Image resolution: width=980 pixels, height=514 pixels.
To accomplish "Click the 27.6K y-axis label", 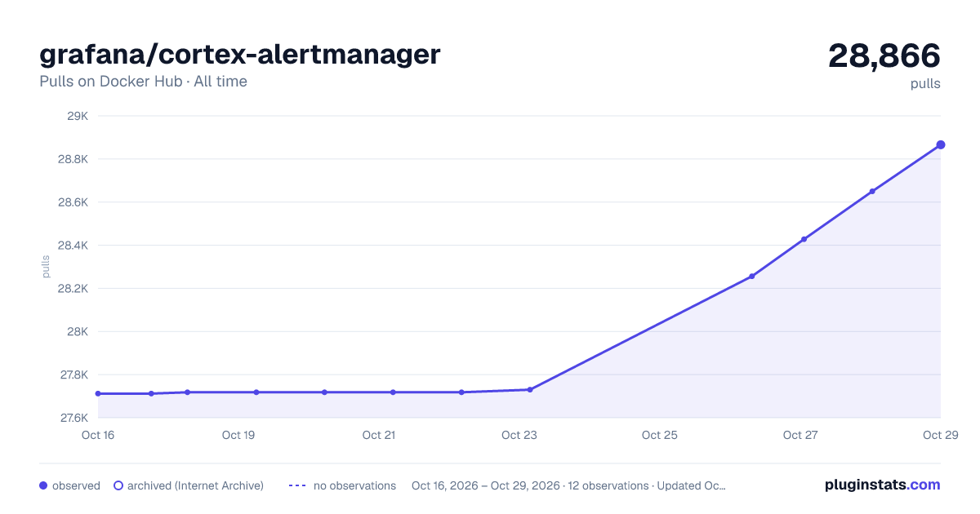I will point(73,419).
